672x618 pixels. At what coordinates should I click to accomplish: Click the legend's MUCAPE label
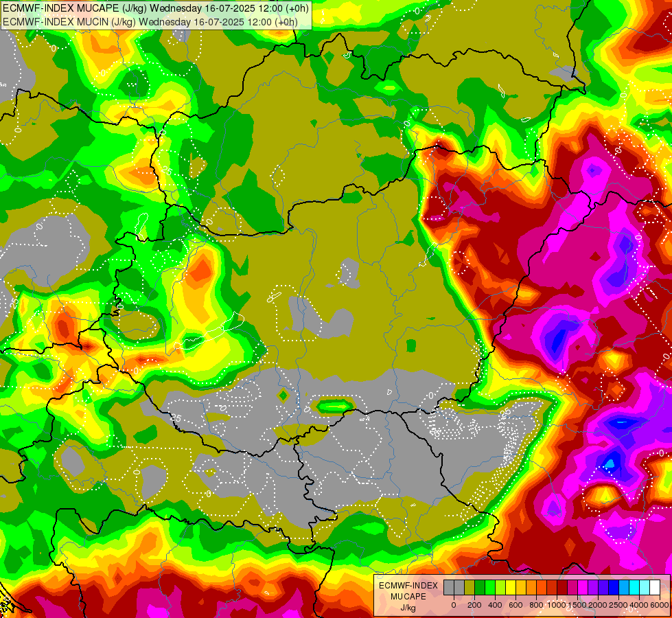(408, 597)
